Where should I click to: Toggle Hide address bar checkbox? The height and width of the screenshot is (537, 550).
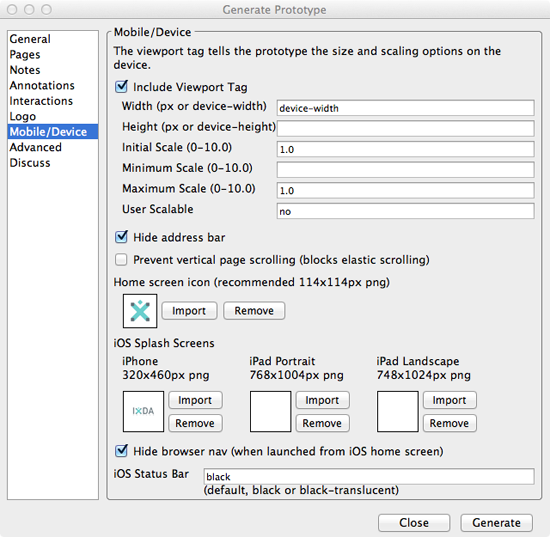pyautogui.click(x=121, y=237)
